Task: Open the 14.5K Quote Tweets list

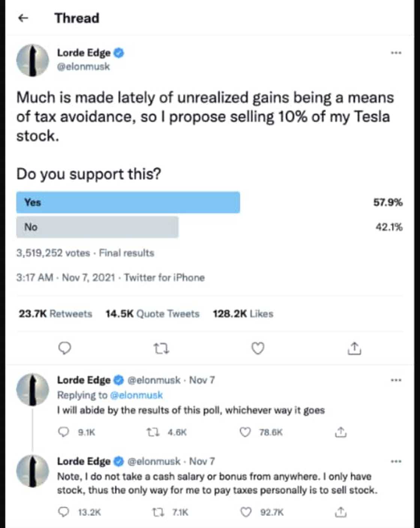Action: (152, 314)
